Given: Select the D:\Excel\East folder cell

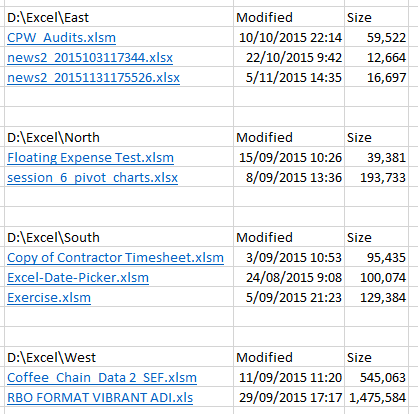Looking at the screenshot, I should pyautogui.click(x=119, y=17).
